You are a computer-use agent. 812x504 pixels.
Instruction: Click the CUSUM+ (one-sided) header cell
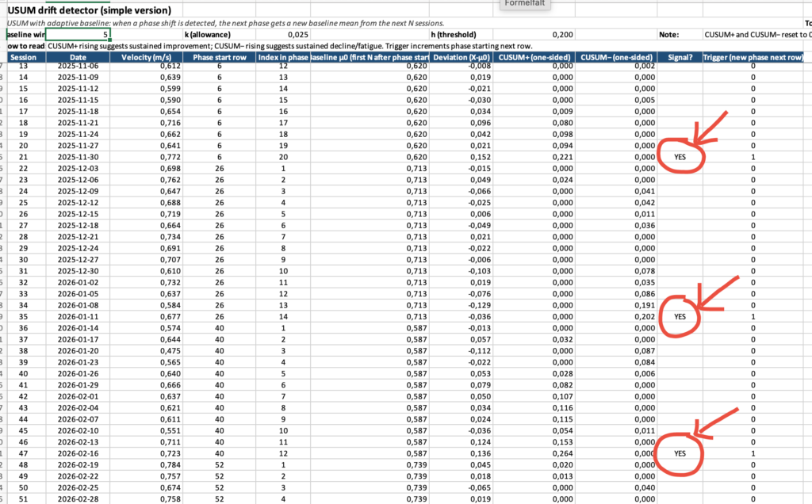tap(534, 57)
